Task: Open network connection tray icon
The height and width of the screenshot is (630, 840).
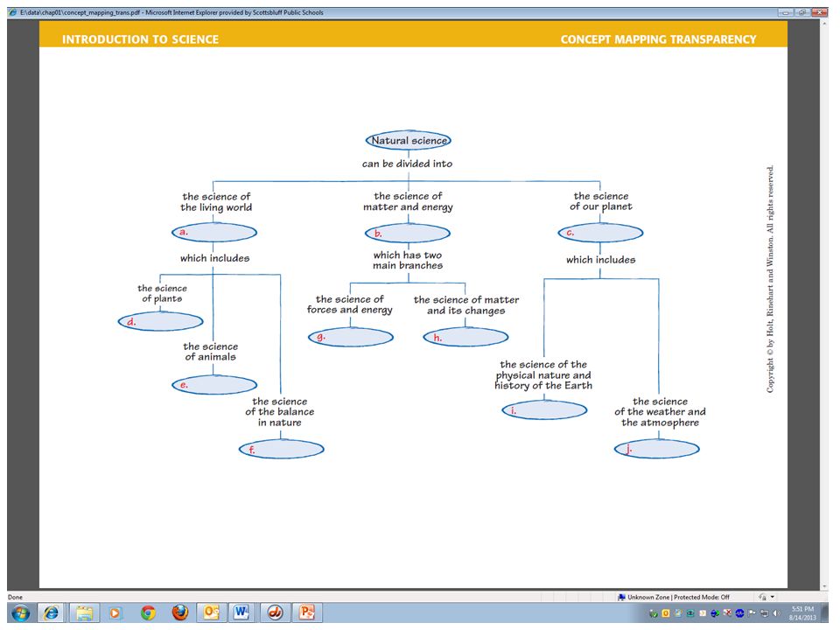Action: click(765, 613)
